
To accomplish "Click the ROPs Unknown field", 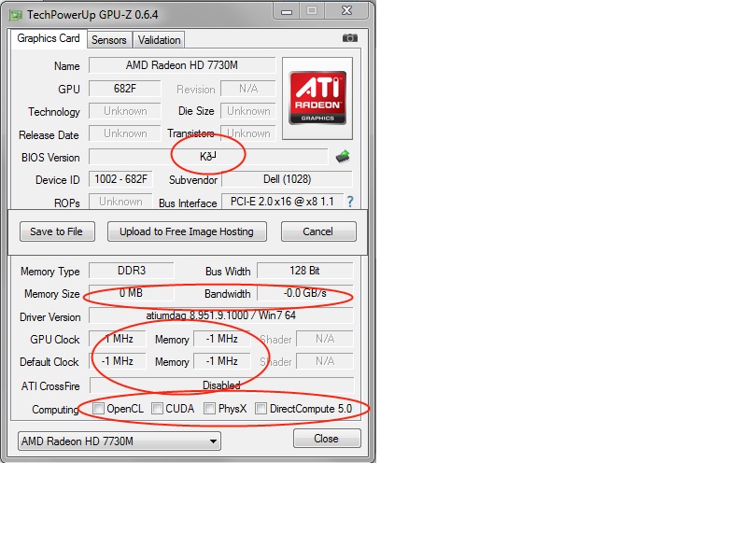I will click(120, 202).
